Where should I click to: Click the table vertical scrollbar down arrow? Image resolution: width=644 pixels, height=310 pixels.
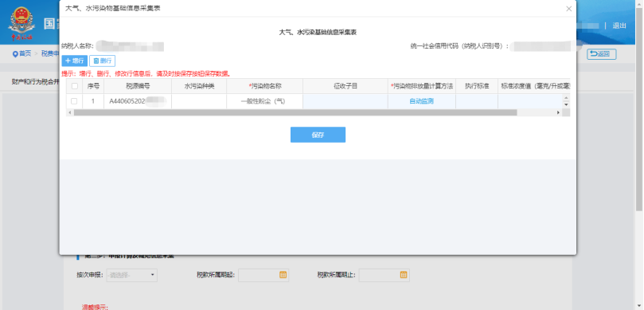[566, 105]
